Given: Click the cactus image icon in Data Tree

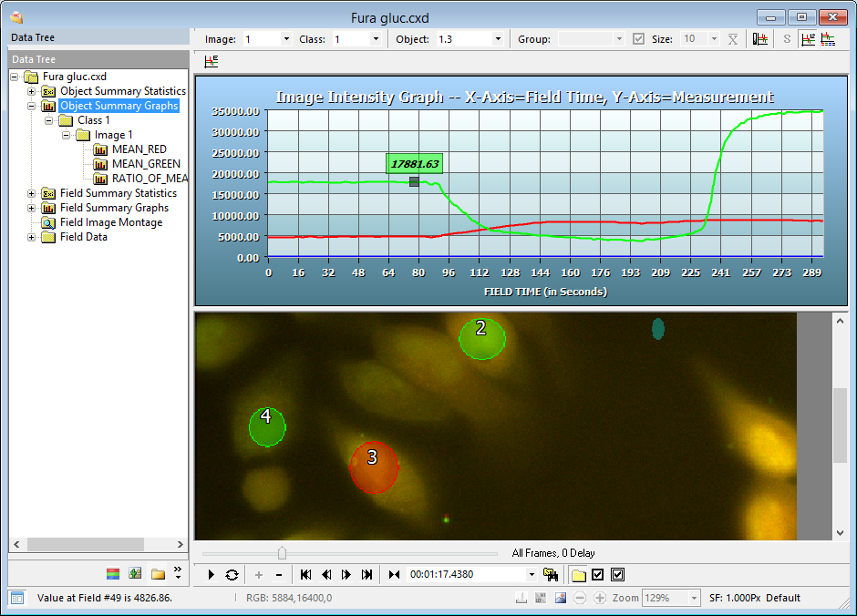Looking at the screenshot, I should [135, 574].
